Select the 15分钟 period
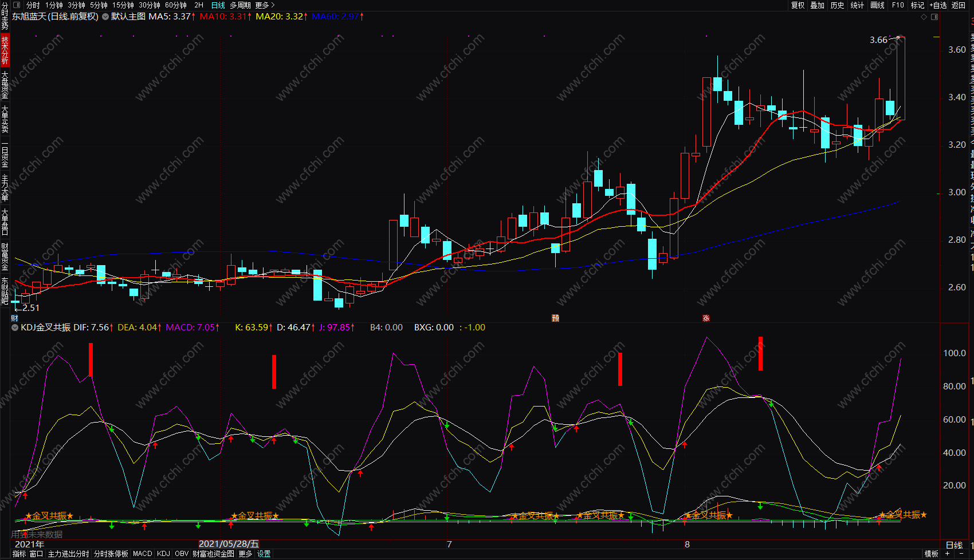 coord(123,5)
